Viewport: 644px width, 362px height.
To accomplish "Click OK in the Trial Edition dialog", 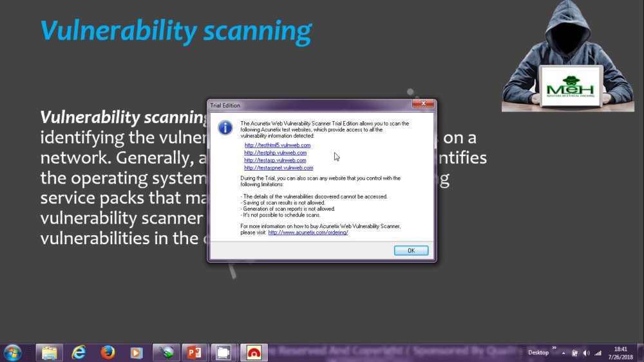I will (411, 250).
